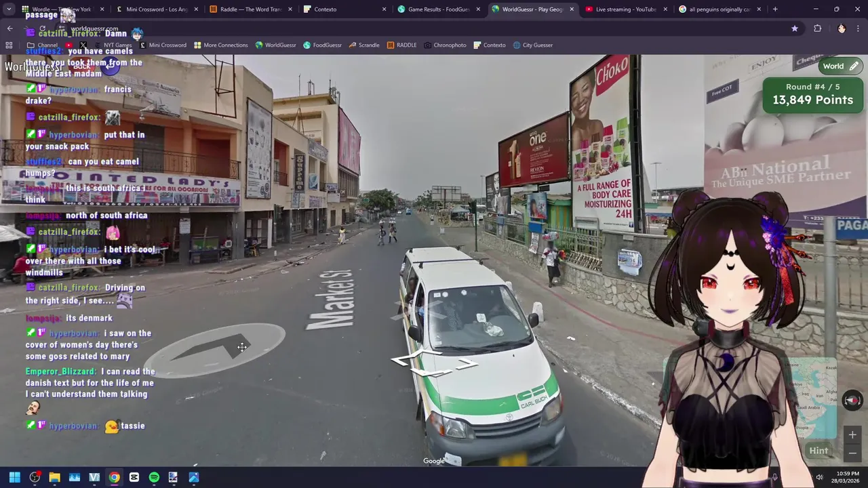Switch to the Wordle New York tab
The width and height of the screenshot is (868, 488).
coord(61,9)
